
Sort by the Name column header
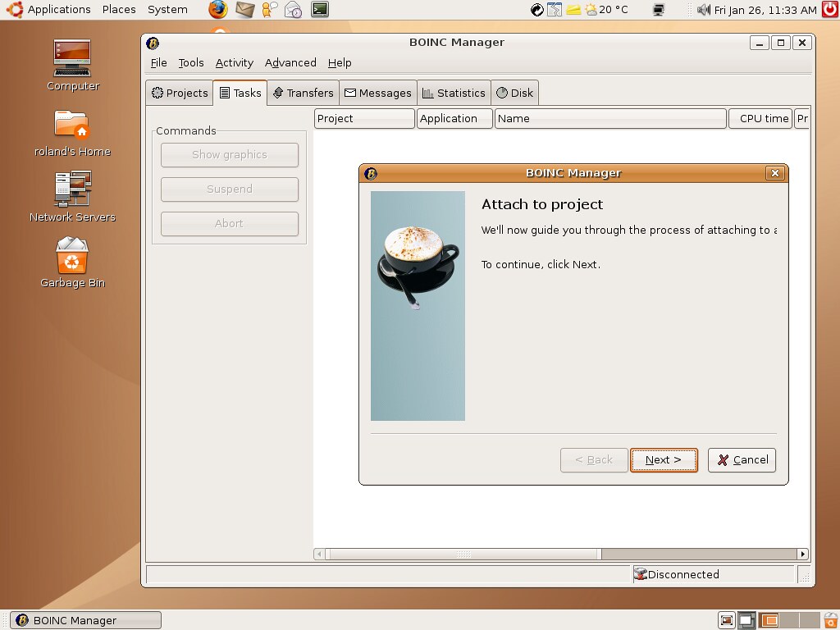click(x=610, y=118)
